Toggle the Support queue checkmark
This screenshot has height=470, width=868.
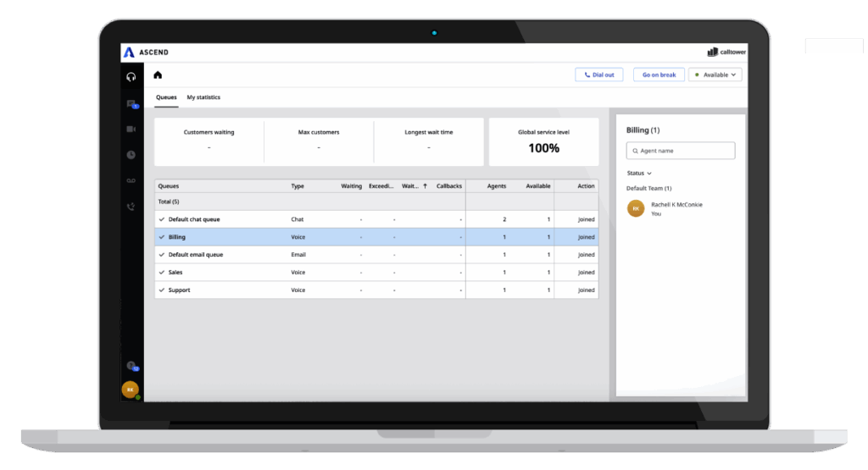point(161,290)
